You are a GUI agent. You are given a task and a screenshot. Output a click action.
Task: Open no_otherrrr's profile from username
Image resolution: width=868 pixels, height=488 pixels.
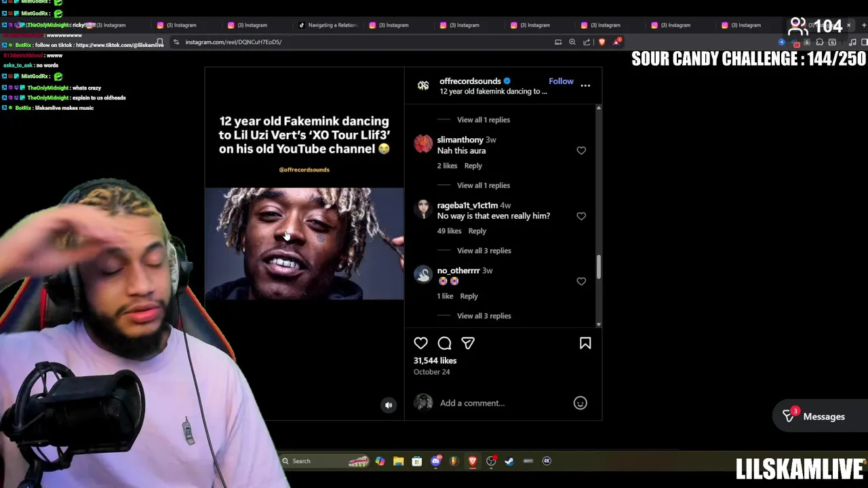click(458, 270)
